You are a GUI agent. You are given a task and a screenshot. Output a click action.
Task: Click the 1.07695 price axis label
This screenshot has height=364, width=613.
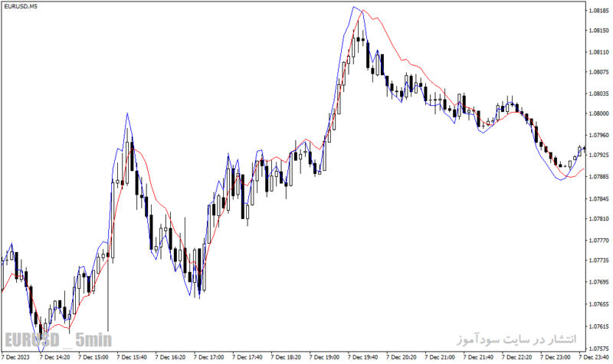tap(598, 282)
